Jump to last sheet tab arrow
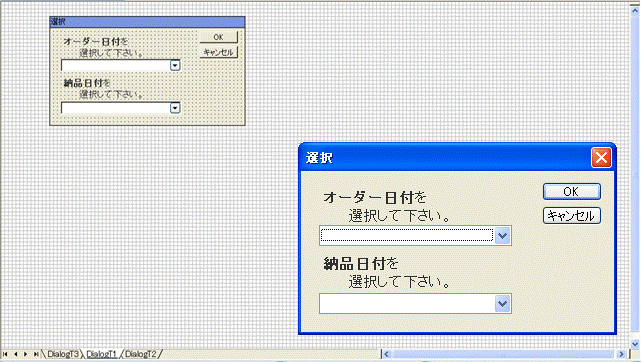 pos(36,354)
